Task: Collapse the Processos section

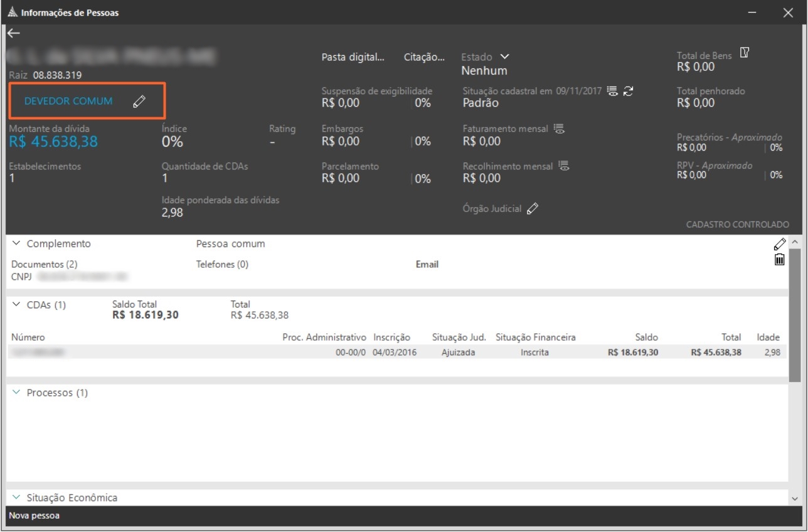Action: [16, 393]
